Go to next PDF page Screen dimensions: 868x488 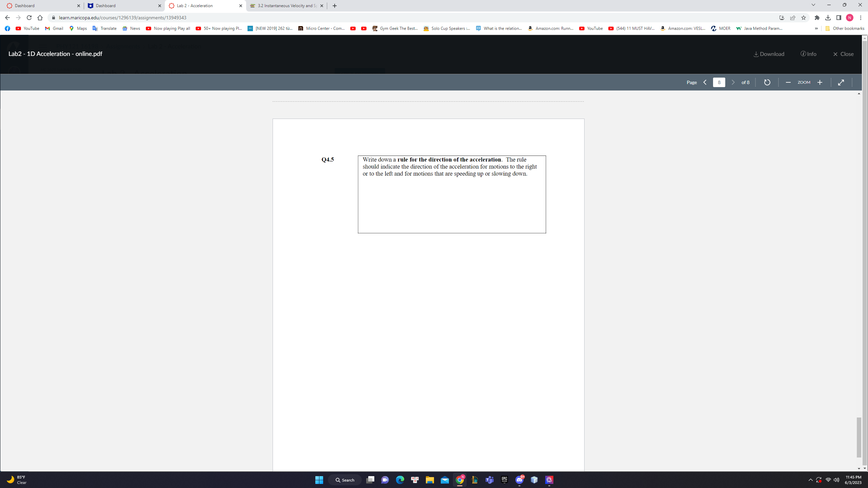(x=733, y=82)
